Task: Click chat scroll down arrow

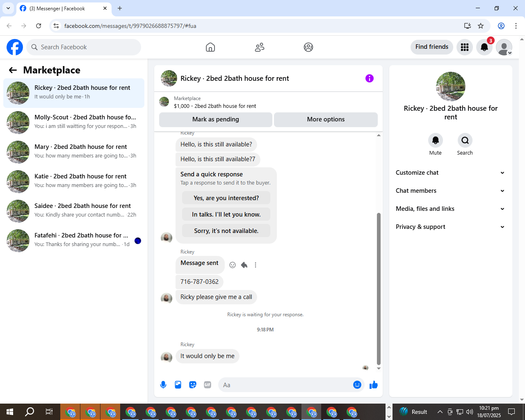Action: click(379, 368)
